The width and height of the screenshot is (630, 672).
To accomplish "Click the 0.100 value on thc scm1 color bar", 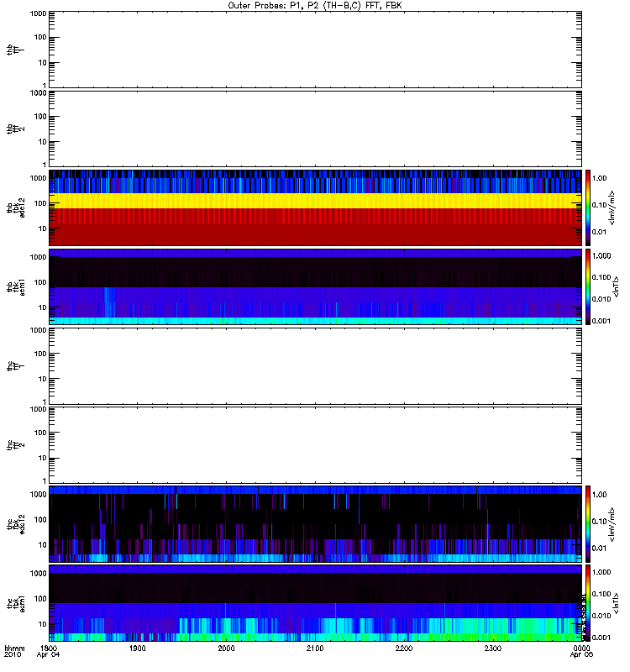I will click(601, 594).
